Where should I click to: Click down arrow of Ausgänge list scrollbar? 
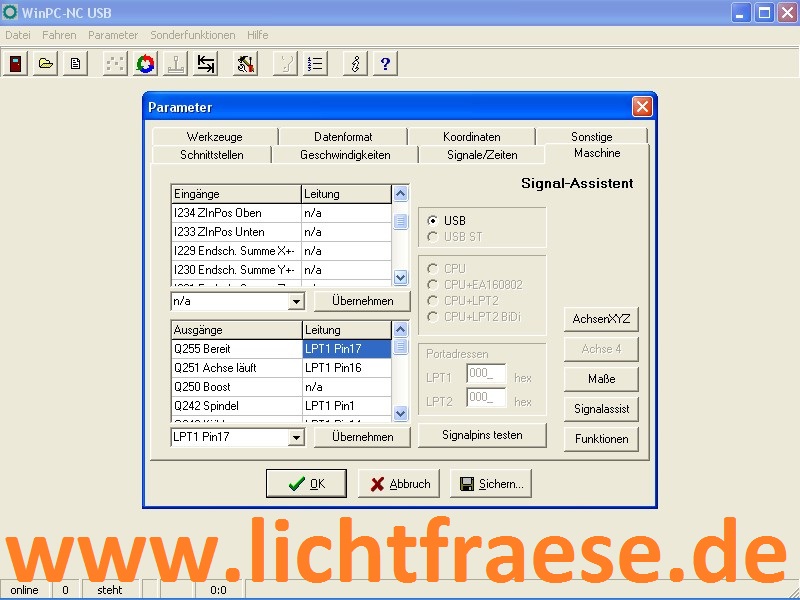click(x=401, y=413)
